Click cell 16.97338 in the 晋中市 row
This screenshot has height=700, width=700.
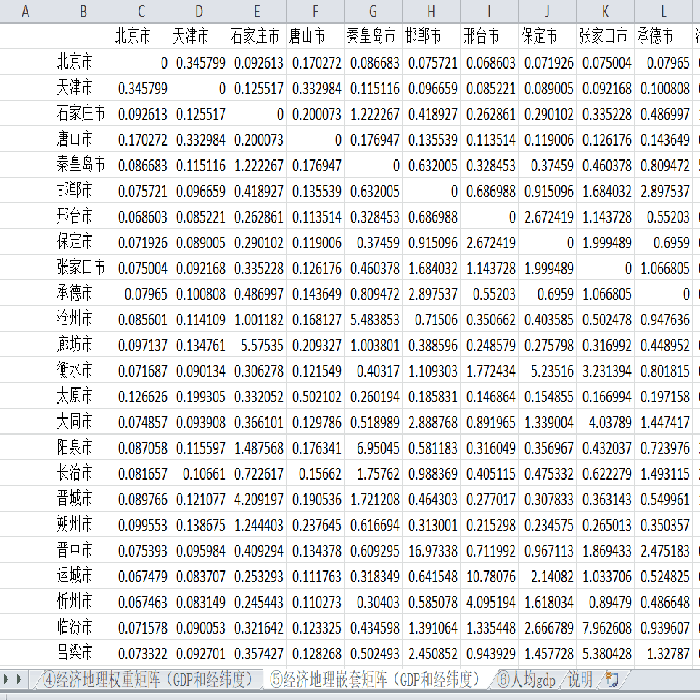(431, 550)
